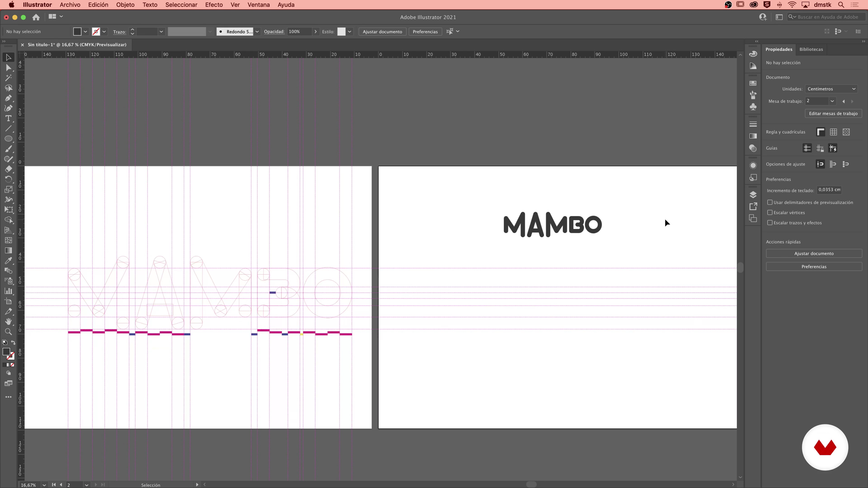Open the Artboards panel icon
Viewport: 868px width, 488px height.
753,218
